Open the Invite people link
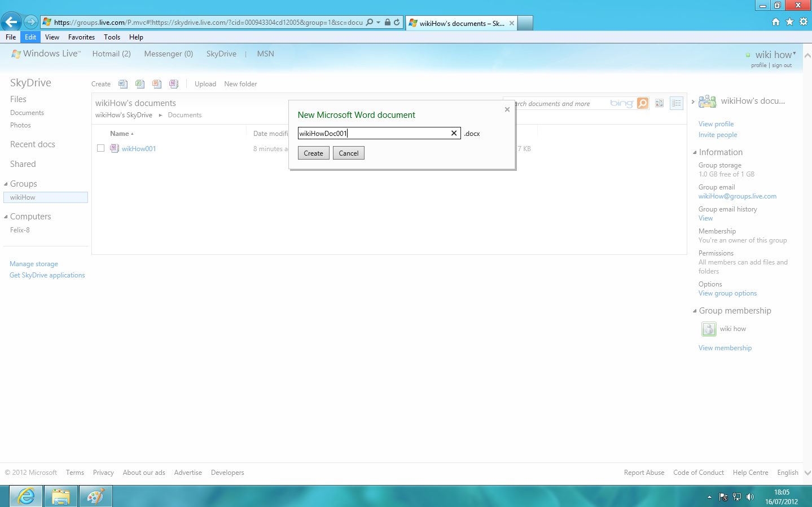812x507 pixels. tap(718, 135)
